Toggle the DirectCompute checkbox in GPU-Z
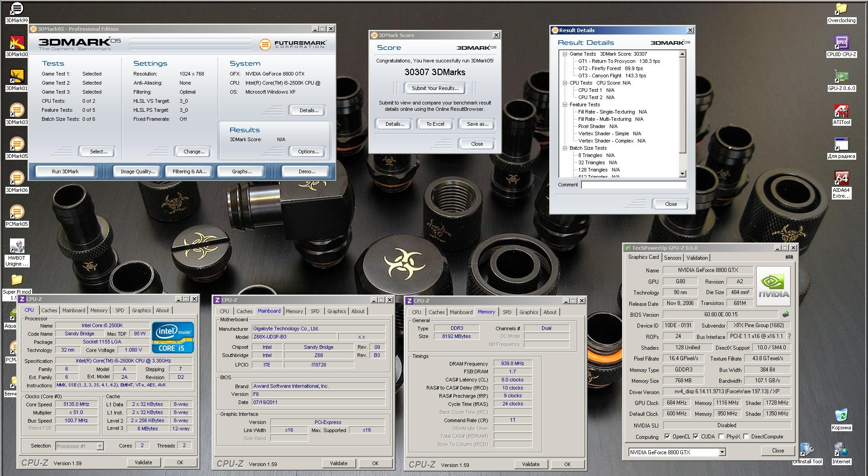Screen dimensions: 868x476 [746, 437]
